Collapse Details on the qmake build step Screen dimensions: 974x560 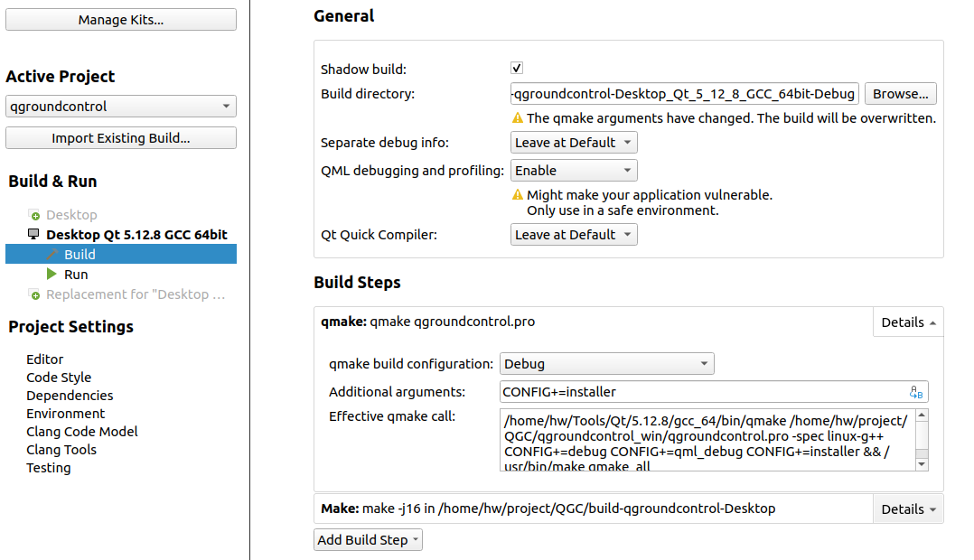click(x=907, y=322)
